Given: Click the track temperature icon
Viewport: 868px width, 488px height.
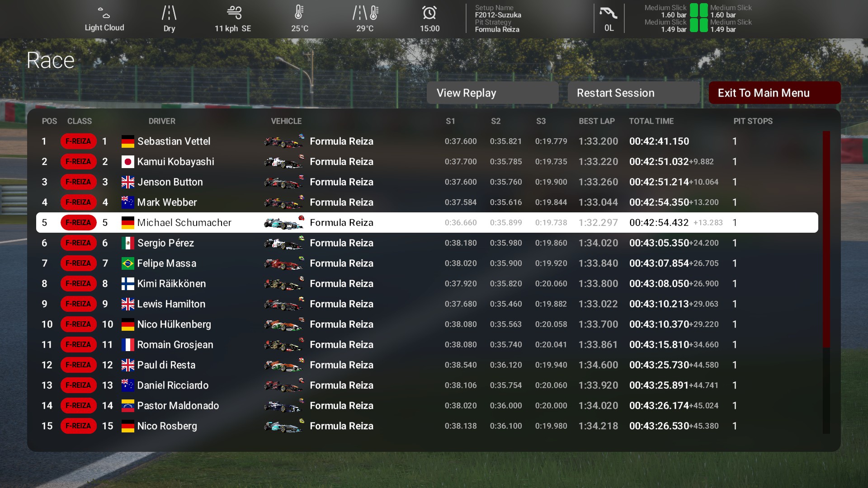Looking at the screenshot, I should [365, 13].
